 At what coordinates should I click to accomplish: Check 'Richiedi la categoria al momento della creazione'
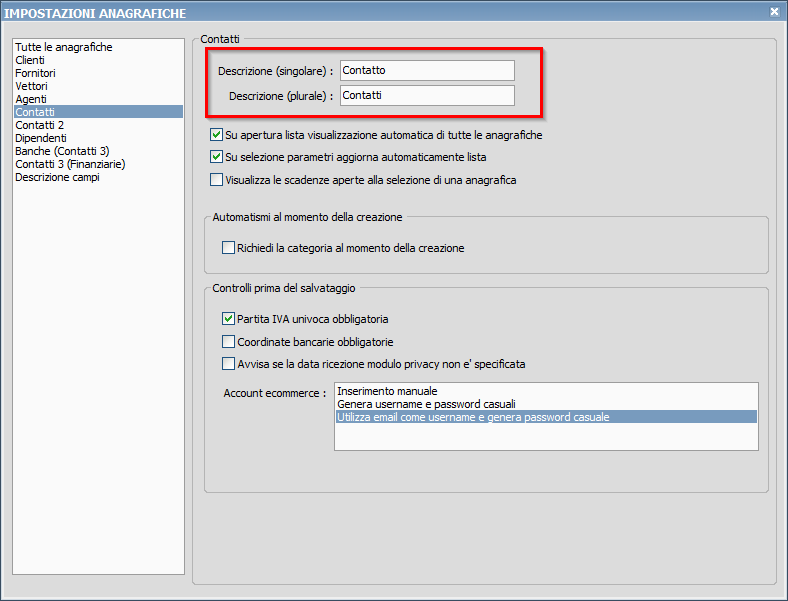tap(229, 248)
